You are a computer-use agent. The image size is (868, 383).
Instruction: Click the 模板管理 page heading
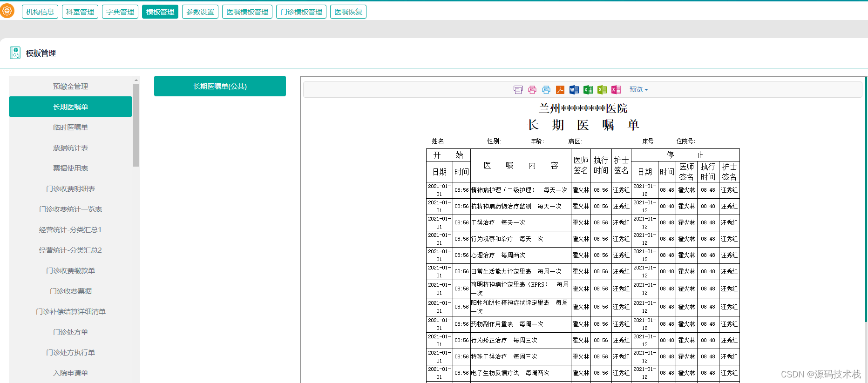(x=41, y=53)
